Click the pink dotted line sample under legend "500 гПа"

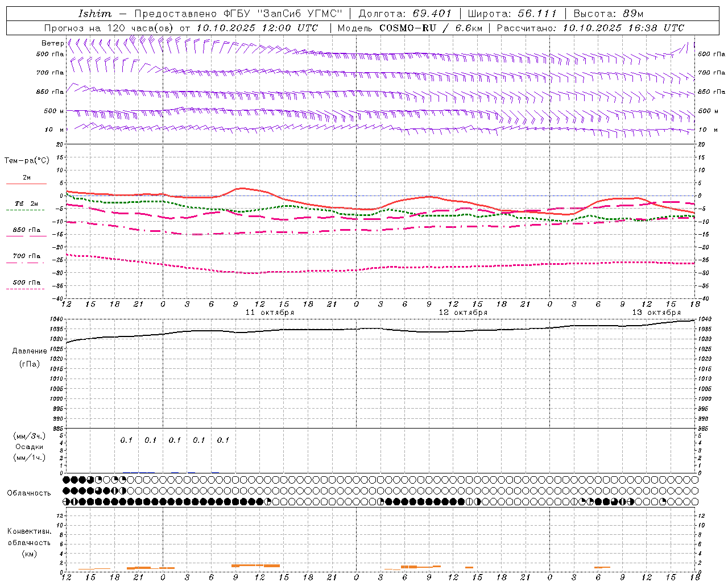25,289
